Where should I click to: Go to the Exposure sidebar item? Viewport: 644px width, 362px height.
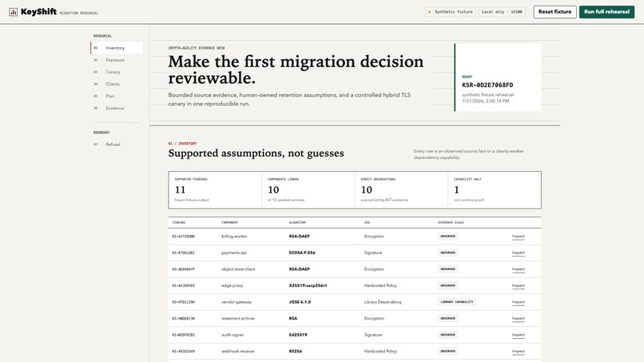click(117, 60)
